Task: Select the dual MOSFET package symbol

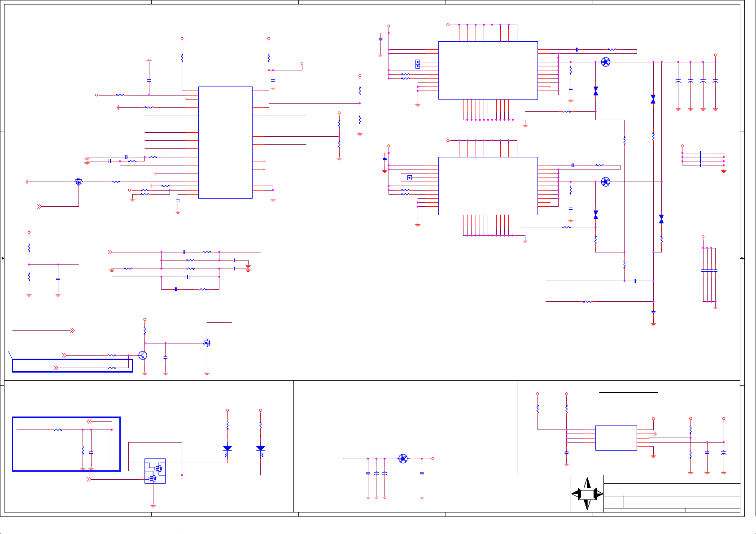Action: (155, 471)
